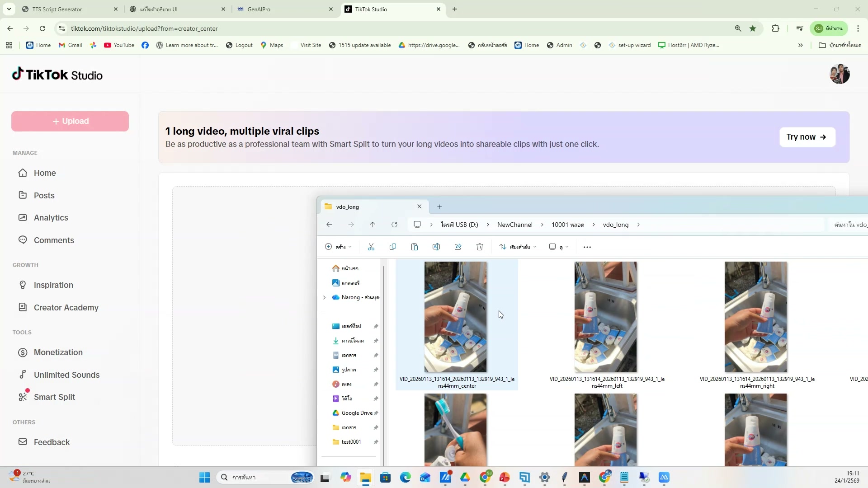Click the pink Upload button
This screenshot has height=488, width=868.
pos(70,121)
